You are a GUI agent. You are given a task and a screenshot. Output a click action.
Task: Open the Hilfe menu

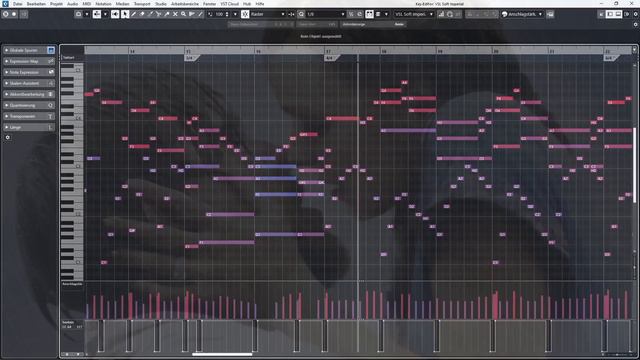point(260,4)
